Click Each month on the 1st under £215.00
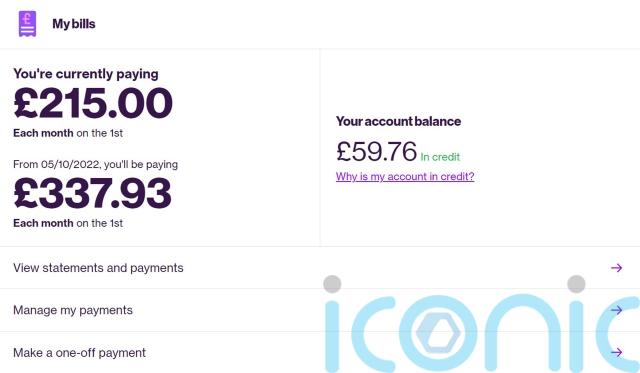 [68, 133]
